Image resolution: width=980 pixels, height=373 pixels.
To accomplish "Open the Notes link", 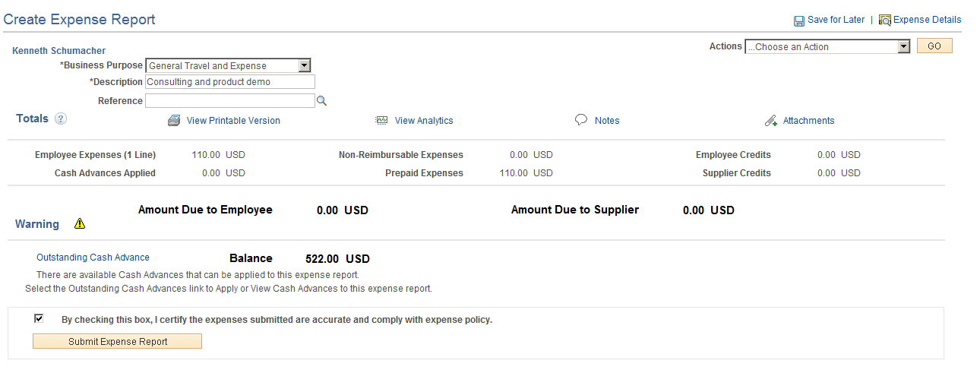I will (607, 121).
